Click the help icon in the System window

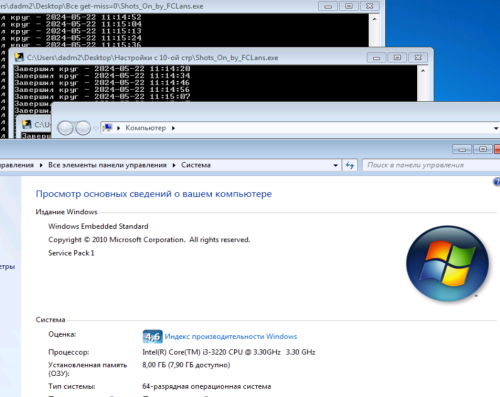pos(497,182)
